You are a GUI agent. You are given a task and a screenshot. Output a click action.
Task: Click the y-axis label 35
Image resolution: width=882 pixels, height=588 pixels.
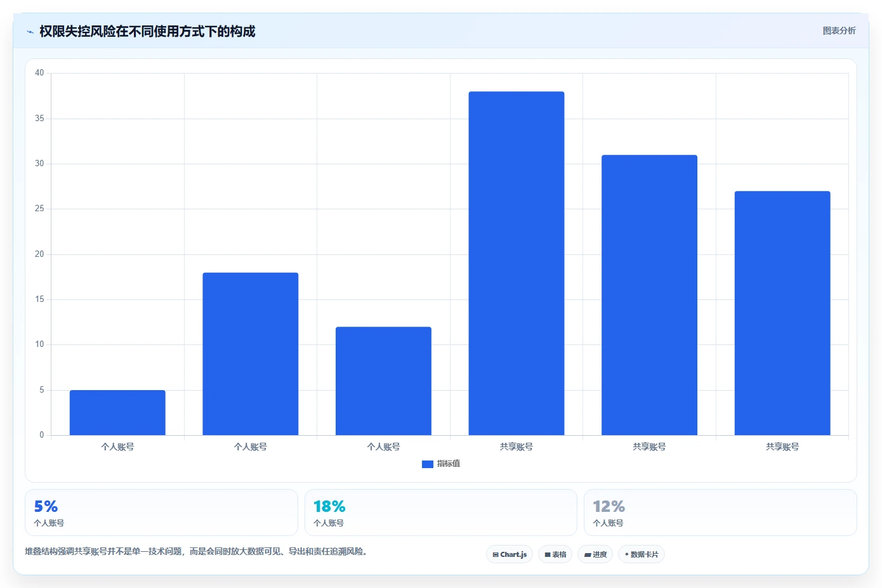(x=39, y=119)
